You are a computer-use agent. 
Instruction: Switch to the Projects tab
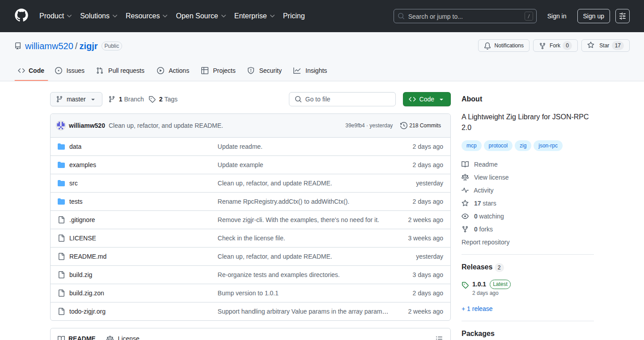pyautogui.click(x=218, y=71)
